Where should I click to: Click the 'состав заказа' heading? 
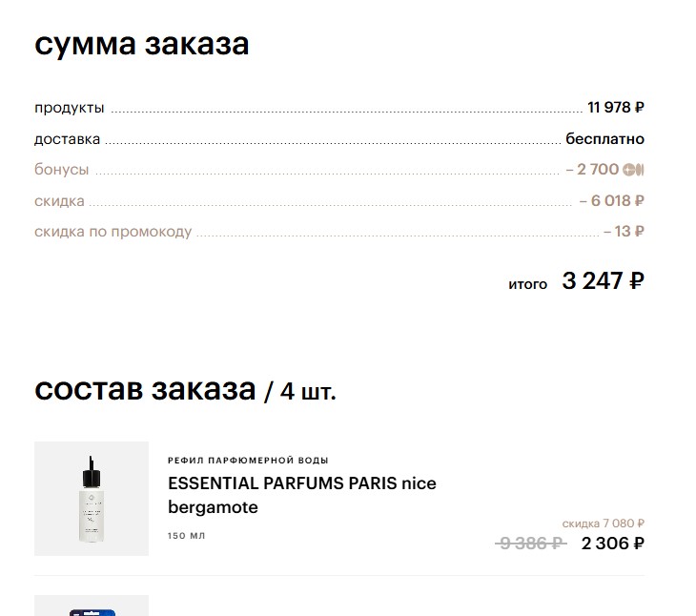(x=145, y=389)
